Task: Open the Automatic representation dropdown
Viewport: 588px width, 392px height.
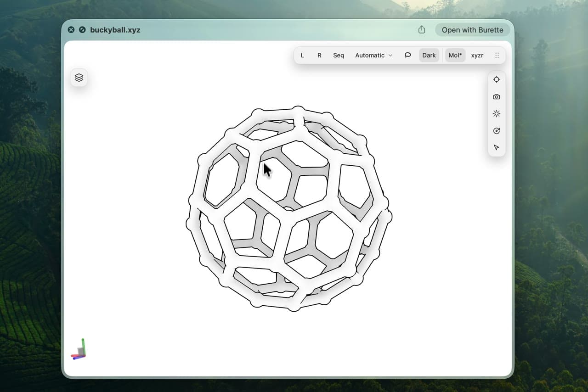Action: point(374,55)
